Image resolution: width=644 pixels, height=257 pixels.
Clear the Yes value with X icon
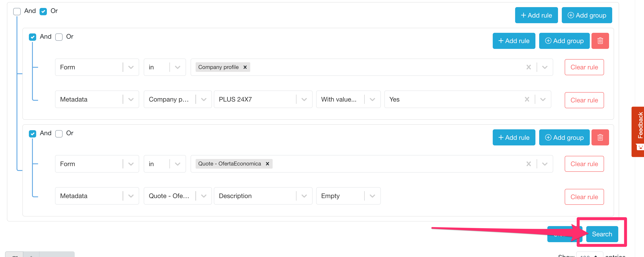(527, 99)
